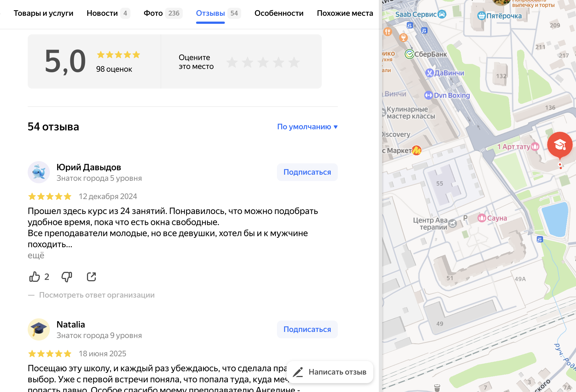This screenshot has height=392, width=576.
Task: Subscribe to Юрий Давыдов
Action: point(307,172)
